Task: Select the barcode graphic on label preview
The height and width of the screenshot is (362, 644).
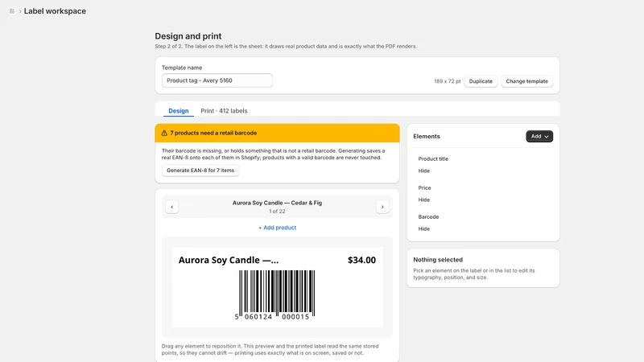Action: [277, 294]
